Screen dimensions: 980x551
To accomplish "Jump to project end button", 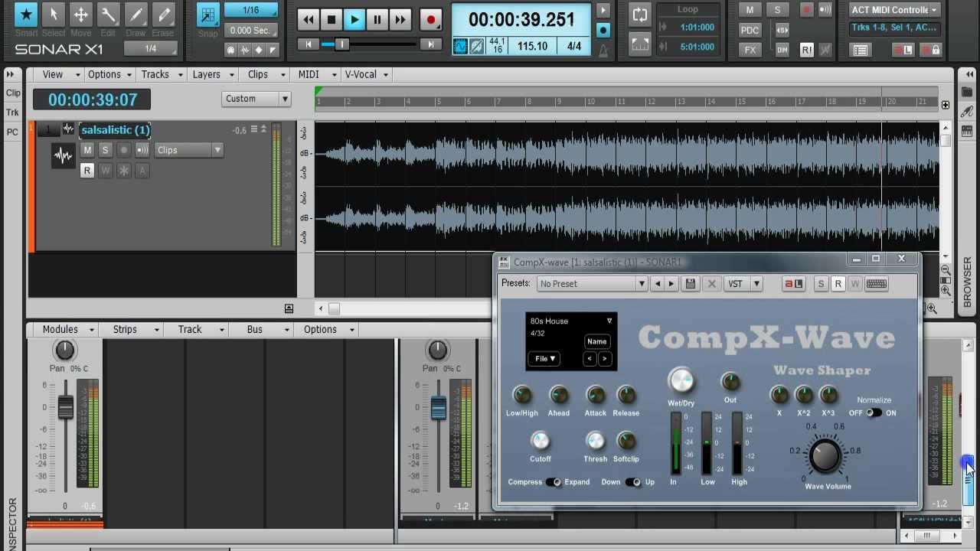I will 431,45.
